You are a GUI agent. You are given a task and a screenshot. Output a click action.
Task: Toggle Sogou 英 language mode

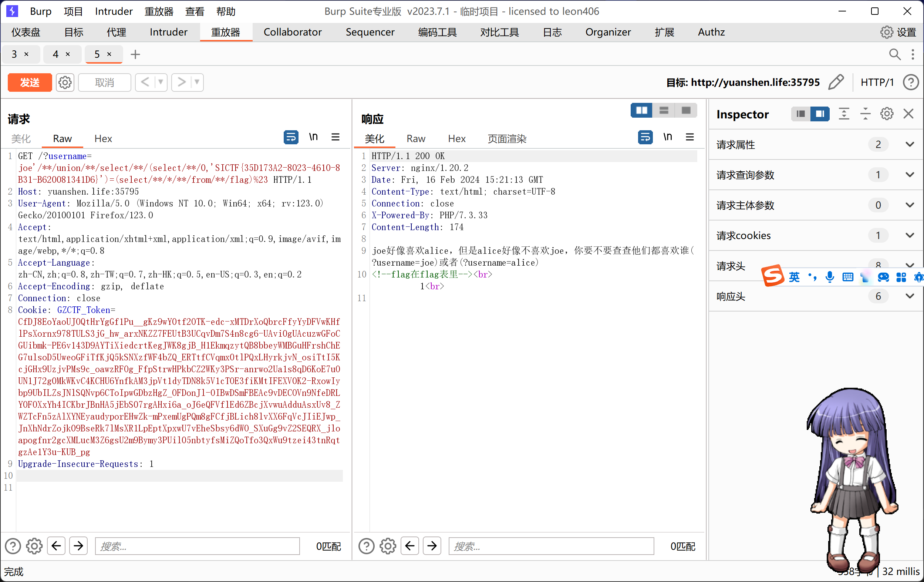794,277
